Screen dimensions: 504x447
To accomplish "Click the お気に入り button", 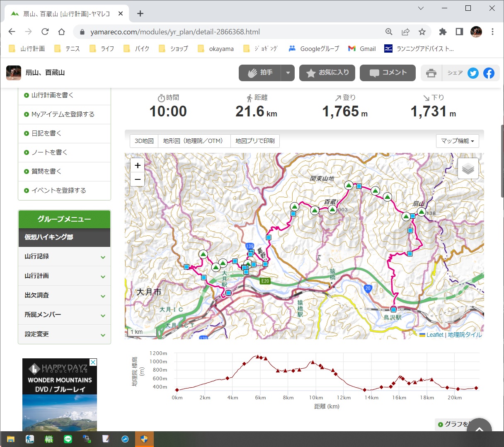I will tap(327, 73).
